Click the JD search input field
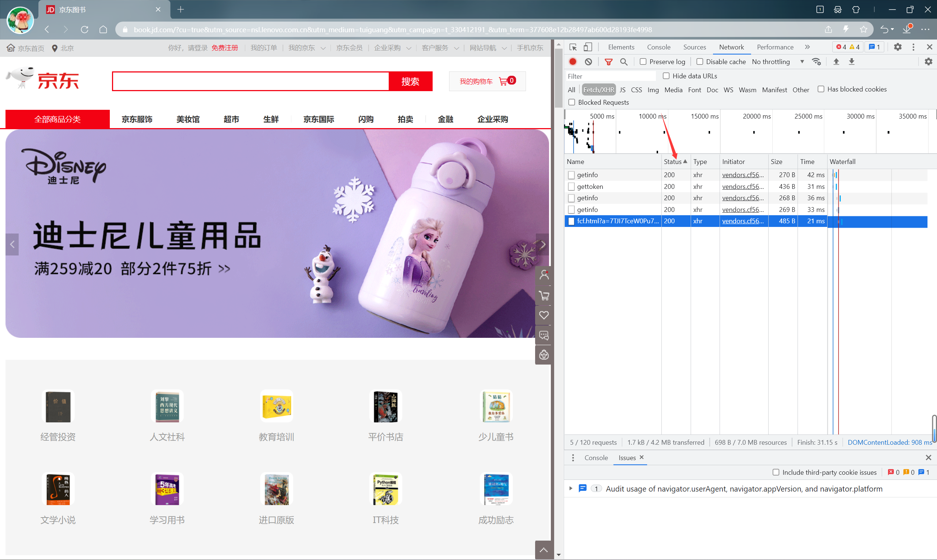937x560 pixels. pos(251,81)
